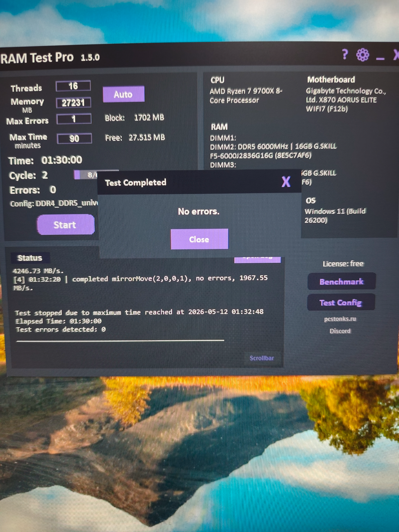Start the RAM test

click(x=66, y=224)
